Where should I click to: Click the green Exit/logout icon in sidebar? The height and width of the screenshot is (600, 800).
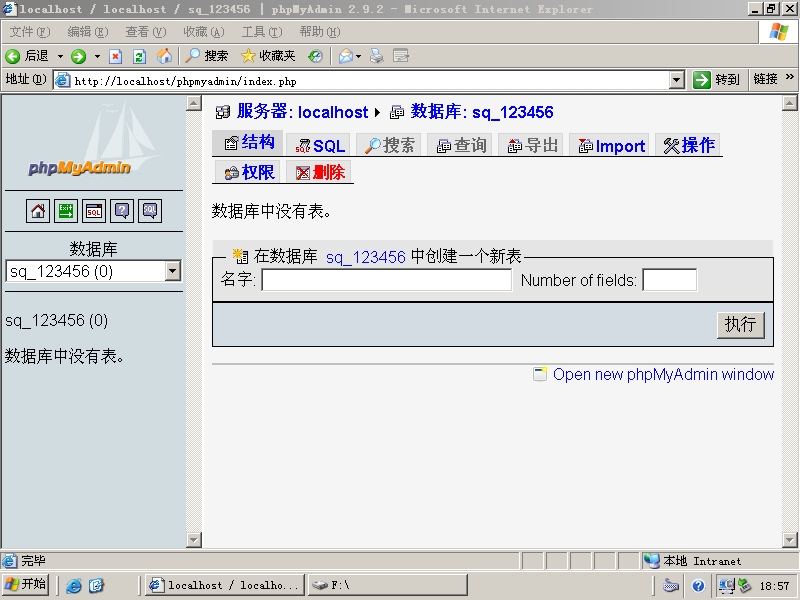click(66, 211)
